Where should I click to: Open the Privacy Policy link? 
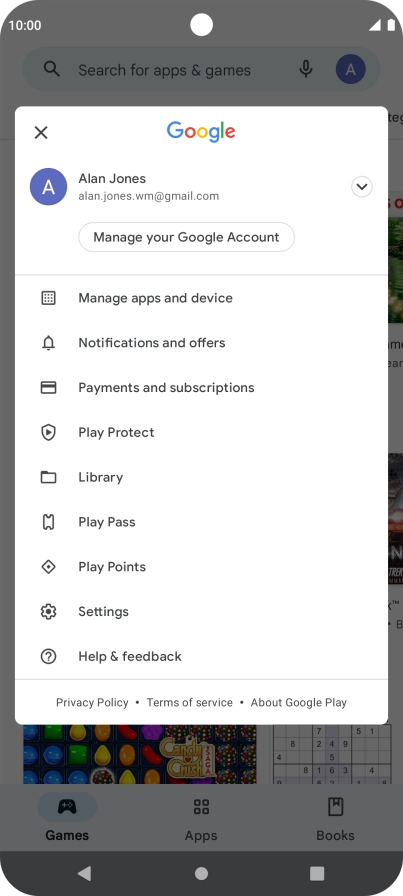92,702
